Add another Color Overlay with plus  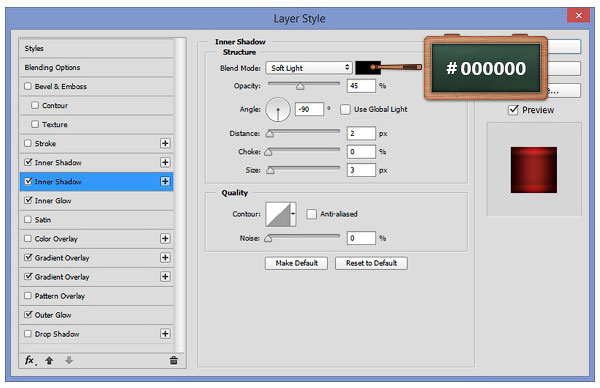[x=165, y=239]
